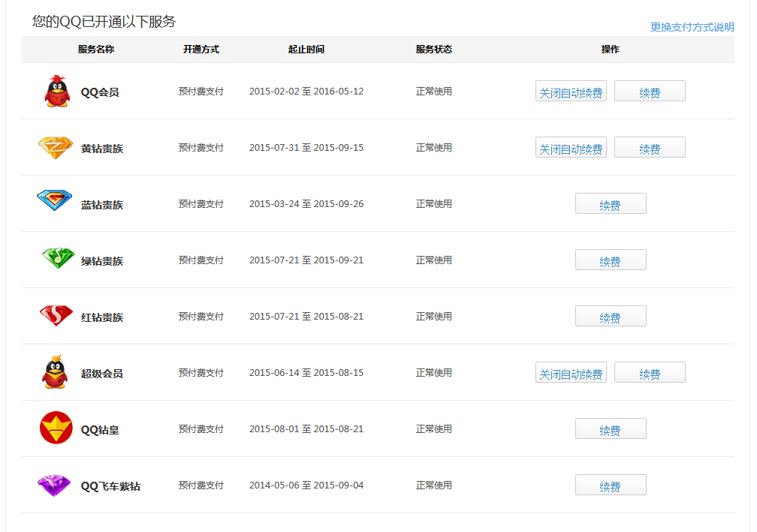Click the heading 您的QQ已开通以下服务
757x532 pixels.
(x=104, y=21)
